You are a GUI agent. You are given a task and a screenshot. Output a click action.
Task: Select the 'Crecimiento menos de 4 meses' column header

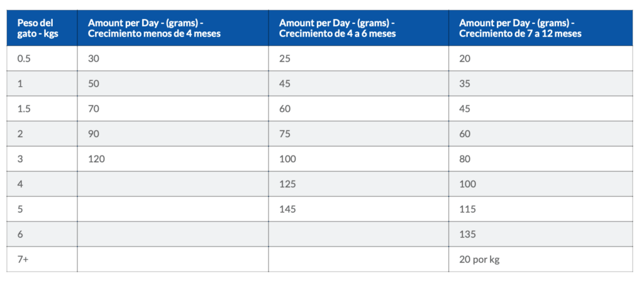pyautogui.click(x=173, y=28)
